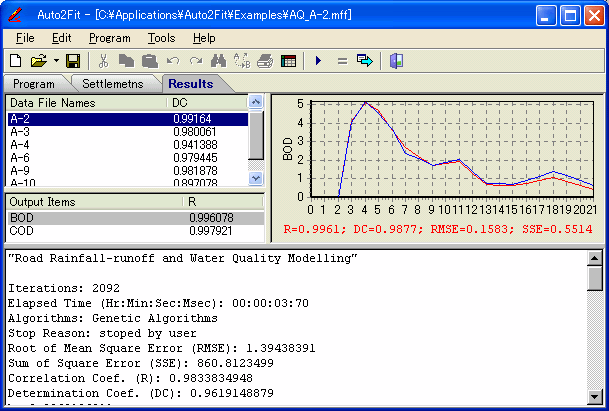Click the data file list scrollbar thumb
Screen dimensions: 609x411
[256, 135]
